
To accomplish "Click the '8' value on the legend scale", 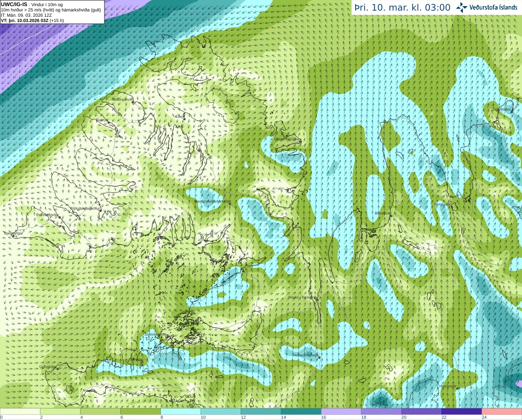I will tap(162, 417).
